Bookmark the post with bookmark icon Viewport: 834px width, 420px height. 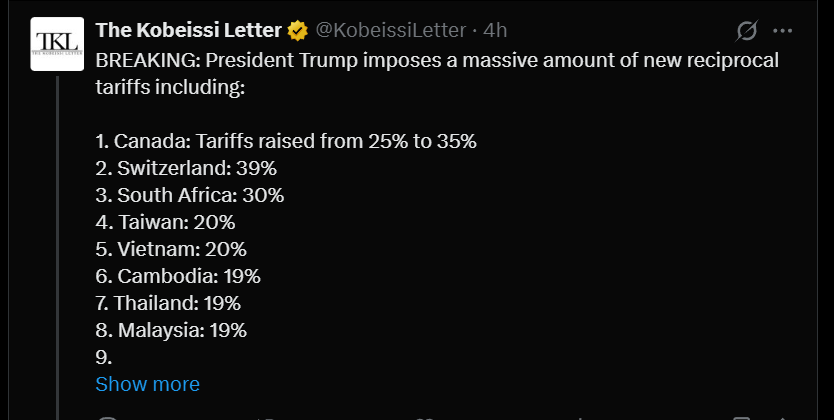[740, 418]
